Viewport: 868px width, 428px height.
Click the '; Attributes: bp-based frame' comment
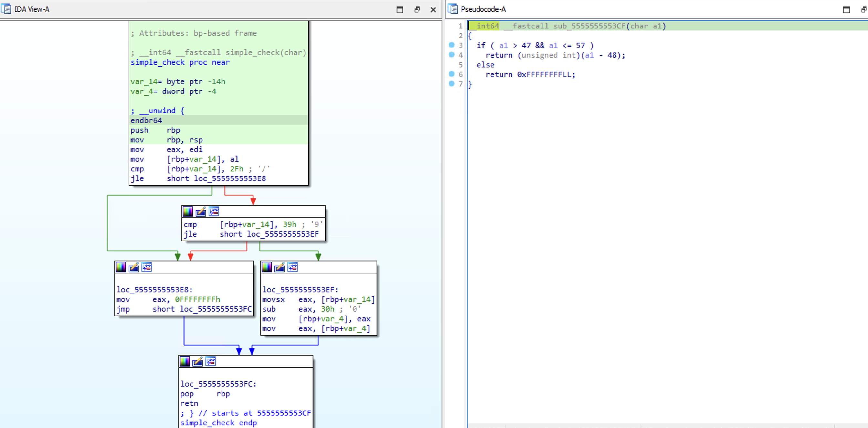[194, 33]
